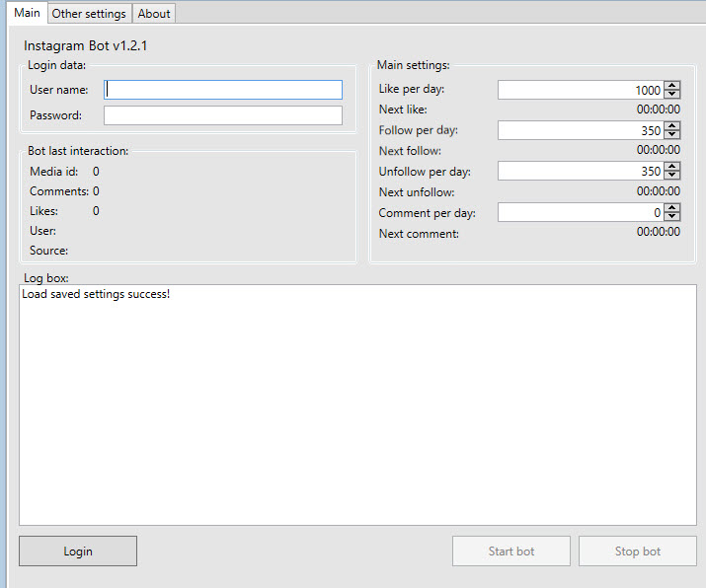Decrease Like per day with down arrow
Image resolution: width=706 pixels, height=588 pixels.
pyautogui.click(x=671, y=94)
